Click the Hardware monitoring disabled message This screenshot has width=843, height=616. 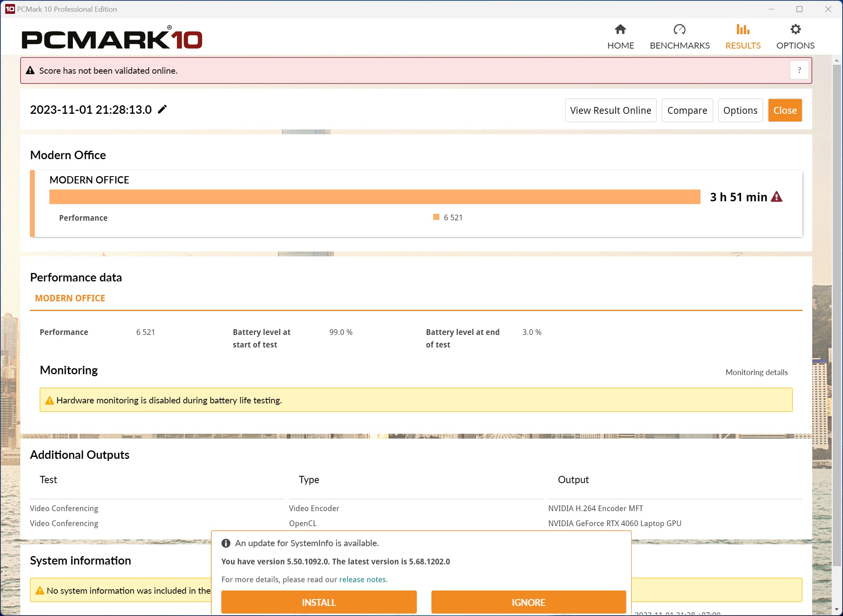(169, 400)
